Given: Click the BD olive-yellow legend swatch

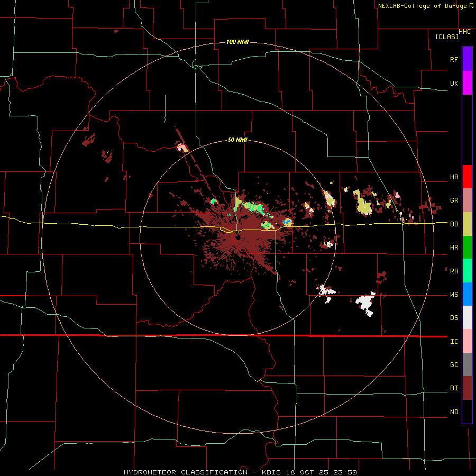Looking at the screenshot, I should tap(467, 224).
